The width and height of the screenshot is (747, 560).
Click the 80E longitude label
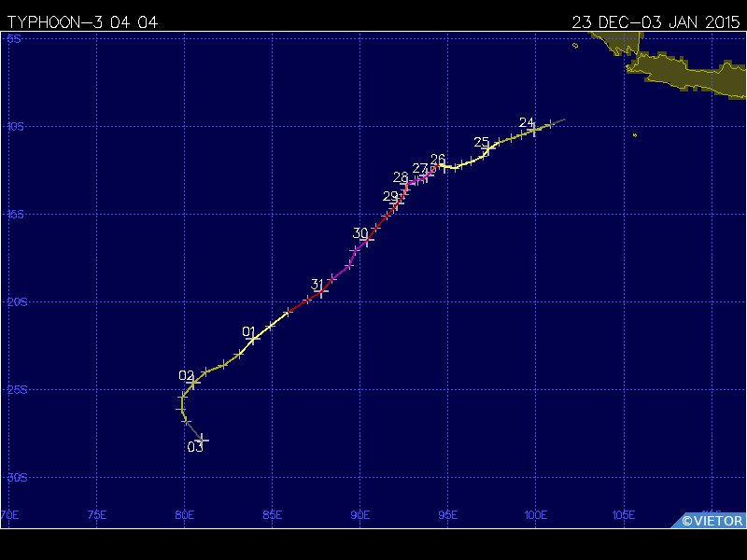pos(185,515)
